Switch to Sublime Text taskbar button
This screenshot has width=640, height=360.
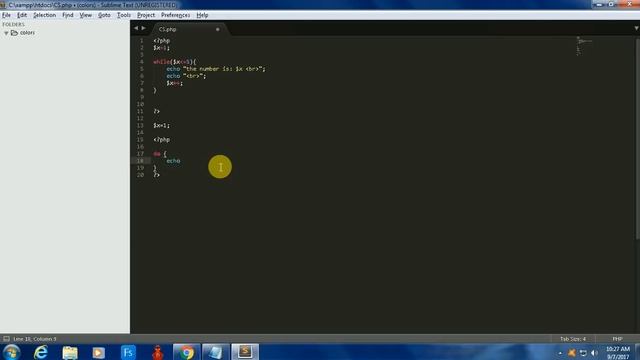(x=245, y=351)
